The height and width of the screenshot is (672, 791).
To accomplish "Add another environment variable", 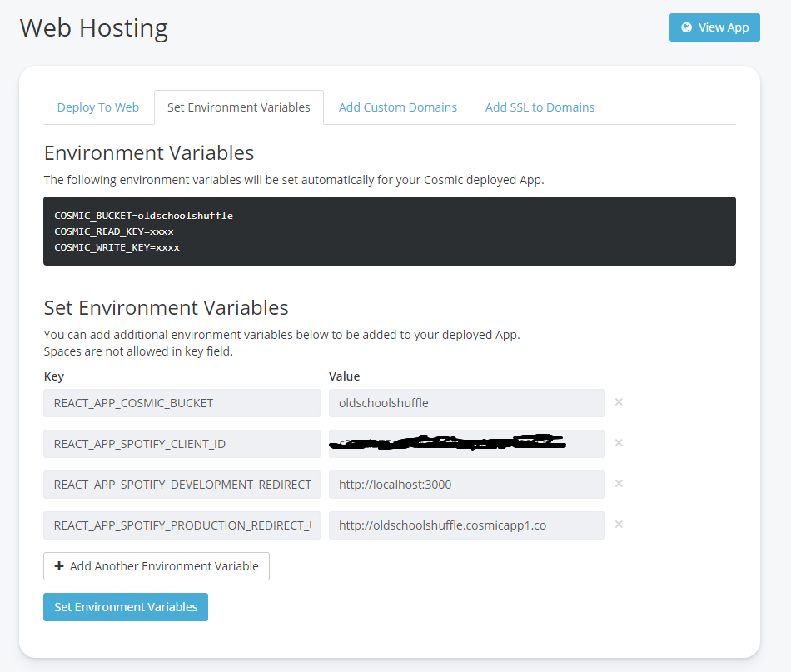I will (x=157, y=566).
